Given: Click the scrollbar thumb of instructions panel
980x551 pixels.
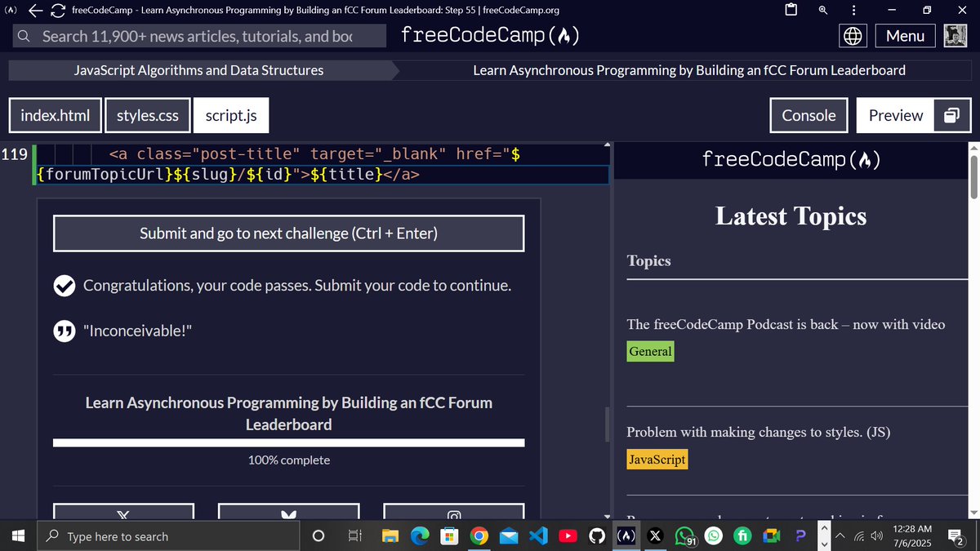Looking at the screenshot, I should tap(607, 424).
